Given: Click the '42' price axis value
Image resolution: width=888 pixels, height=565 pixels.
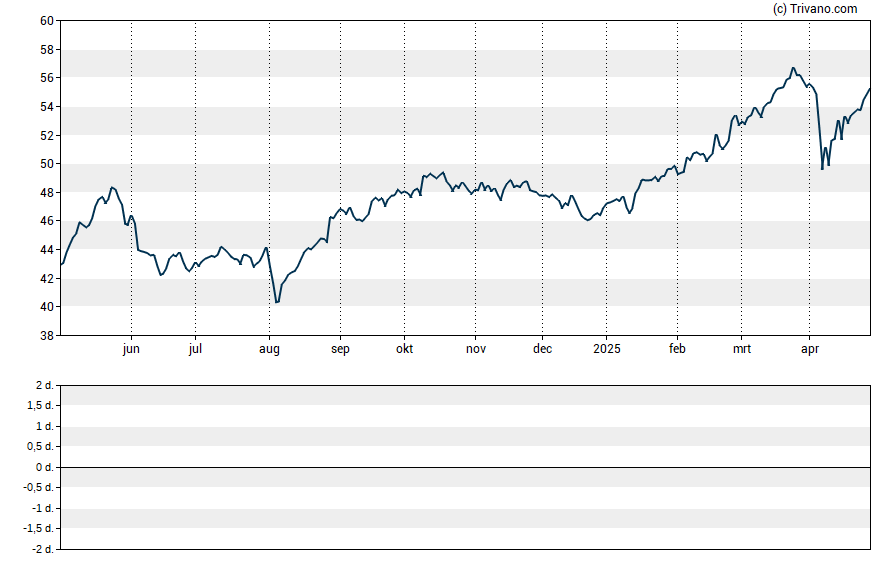Looking at the screenshot, I should coord(46,279).
